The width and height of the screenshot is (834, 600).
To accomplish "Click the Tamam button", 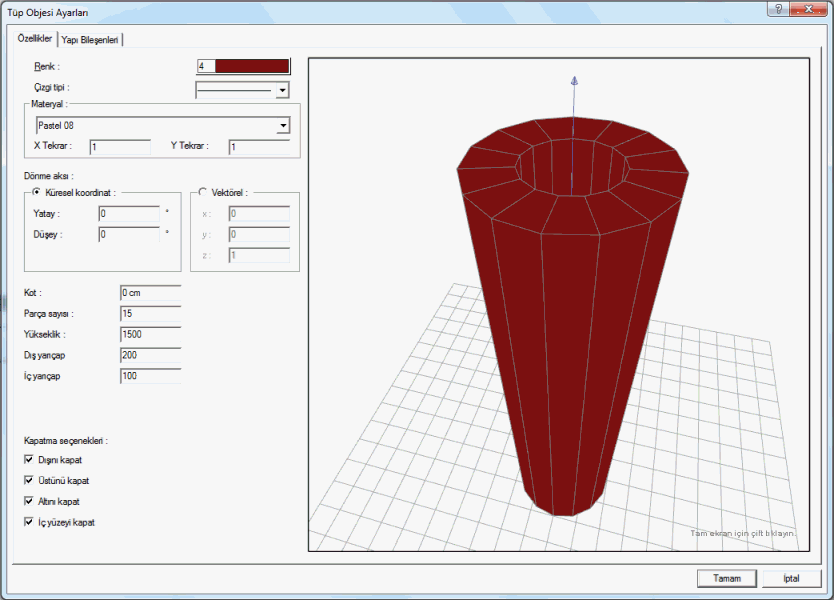I will coord(727,578).
